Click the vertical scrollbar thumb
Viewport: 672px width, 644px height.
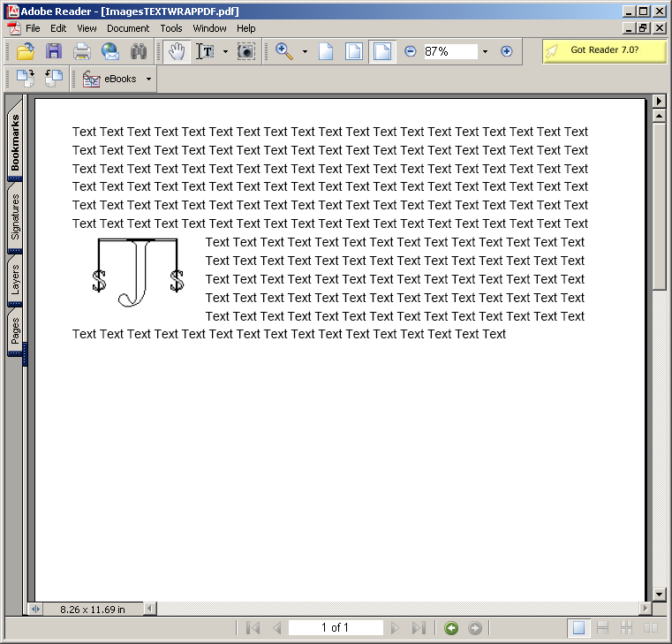[659, 206]
